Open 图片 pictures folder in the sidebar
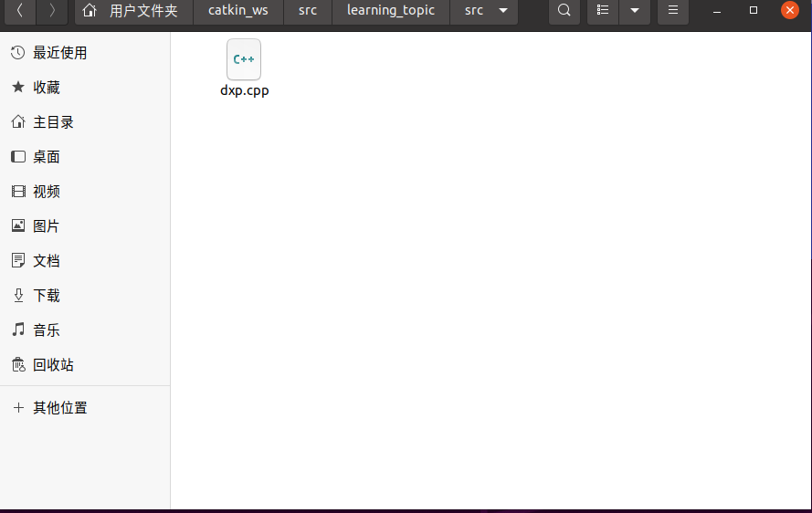812x513 pixels. coord(85,226)
